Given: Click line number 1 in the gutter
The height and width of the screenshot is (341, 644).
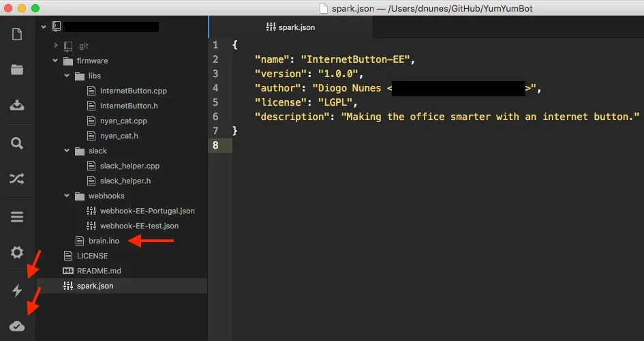Looking at the screenshot, I should tap(215, 45).
